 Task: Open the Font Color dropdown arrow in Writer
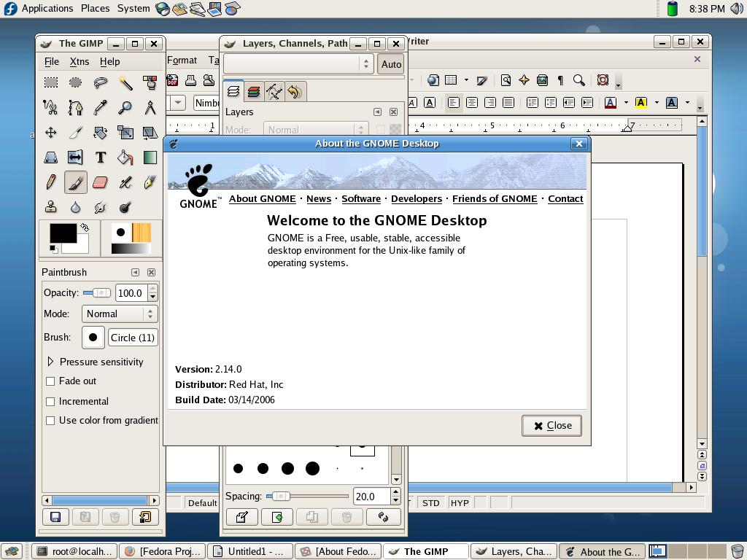[626, 102]
